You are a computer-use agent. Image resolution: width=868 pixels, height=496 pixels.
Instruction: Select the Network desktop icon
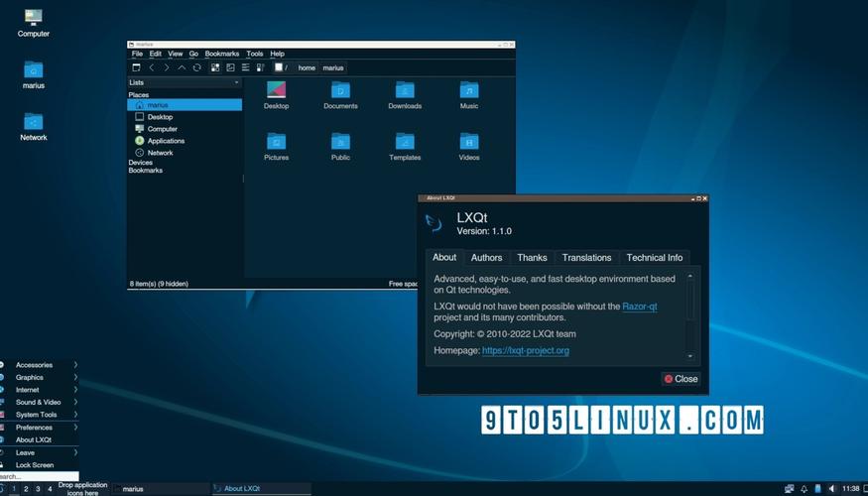point(33,127)
